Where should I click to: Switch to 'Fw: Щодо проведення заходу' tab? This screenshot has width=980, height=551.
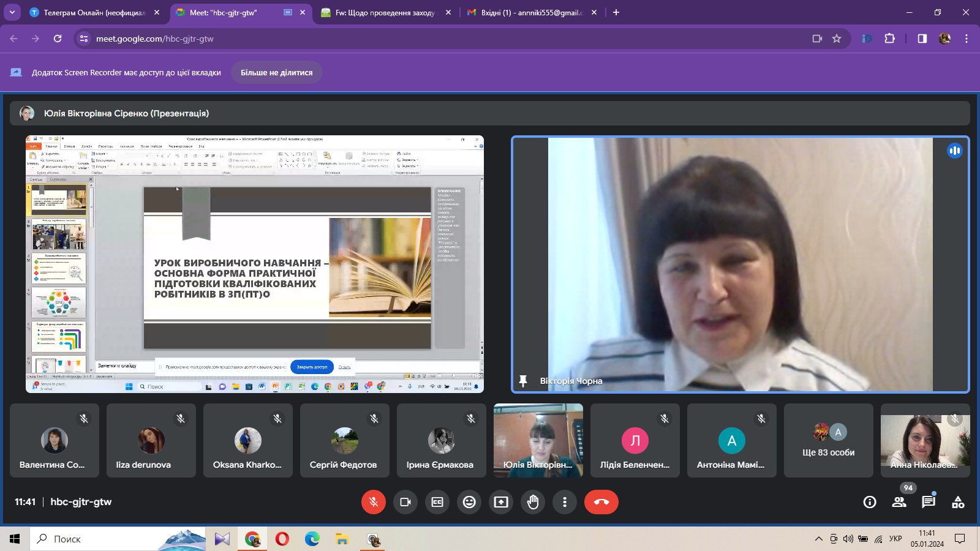coord(386,12)
